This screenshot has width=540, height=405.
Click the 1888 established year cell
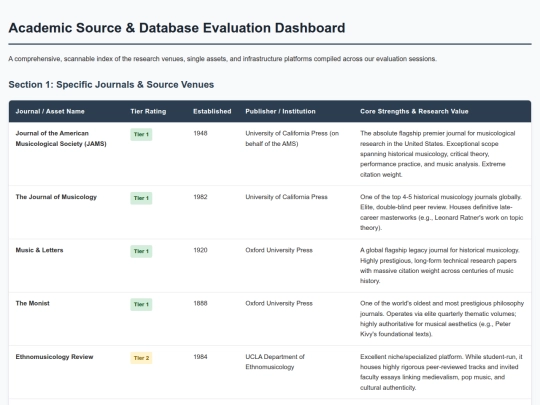click(200, 303)
